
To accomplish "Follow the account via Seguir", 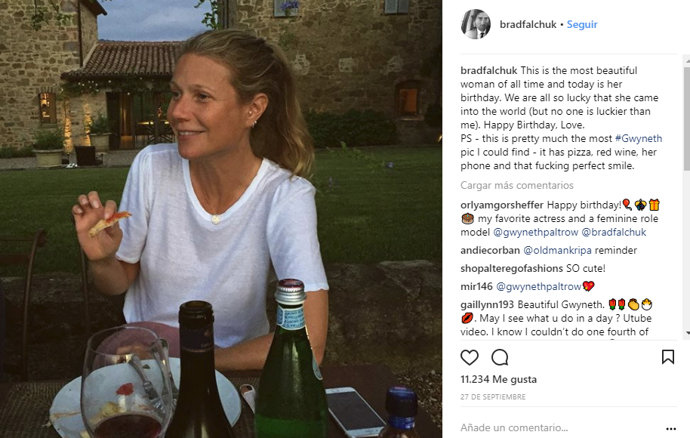I will (582, 24).
